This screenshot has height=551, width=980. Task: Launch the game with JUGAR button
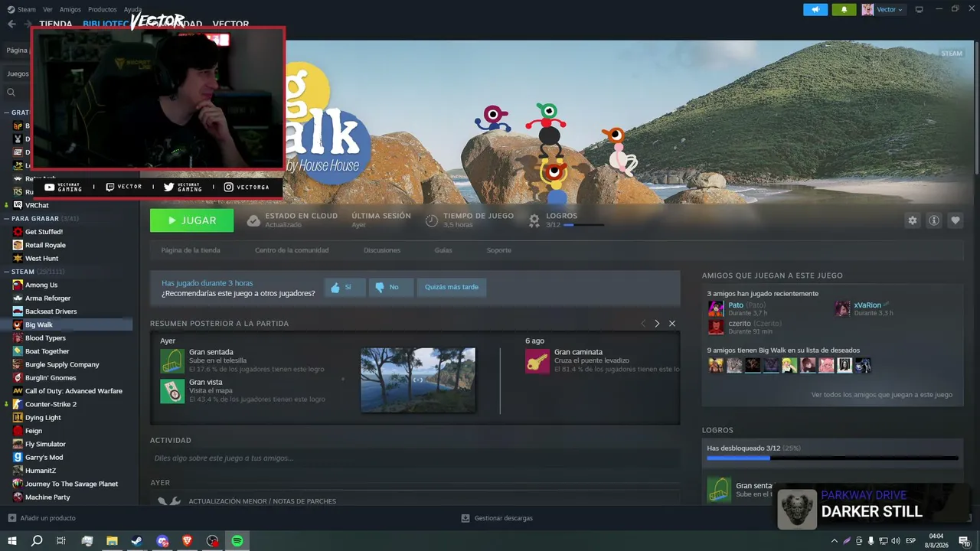[191, 220]
